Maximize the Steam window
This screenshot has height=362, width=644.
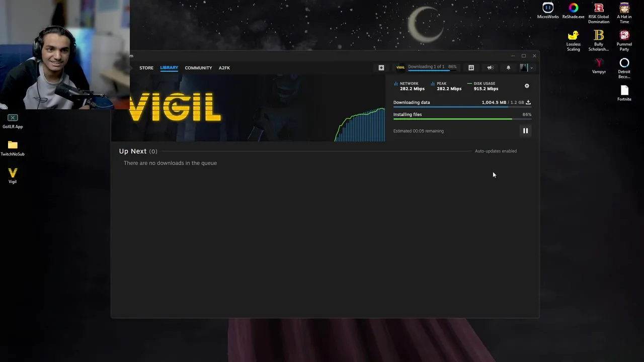[x=524, y=56]
